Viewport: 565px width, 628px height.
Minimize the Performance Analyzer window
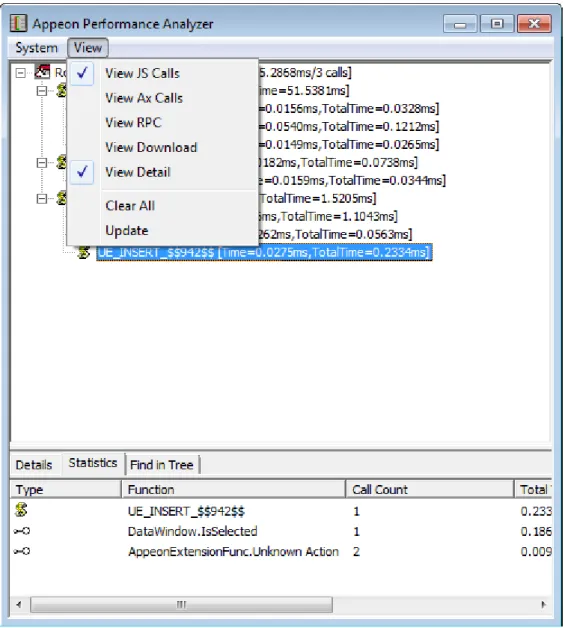[460, 24]
